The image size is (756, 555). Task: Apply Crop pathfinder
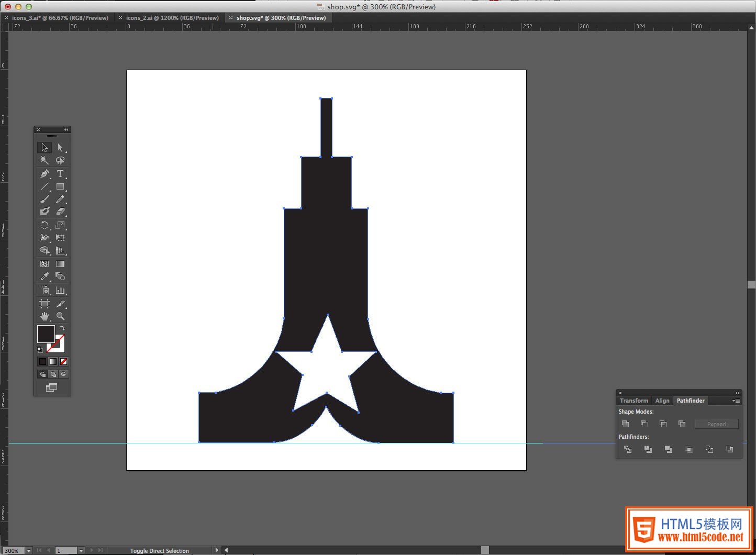point(689,449)
